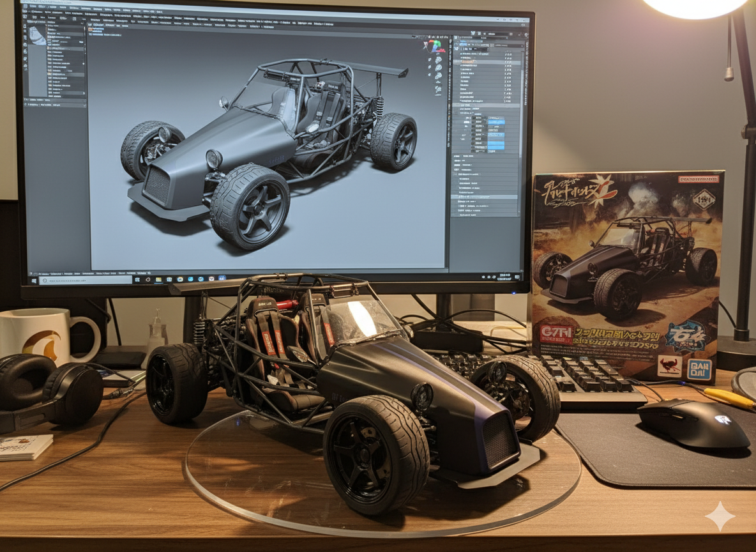Viewport: 756px width, 552px height.
Task: Click the taskbar clock
Action: pos(504,277)
